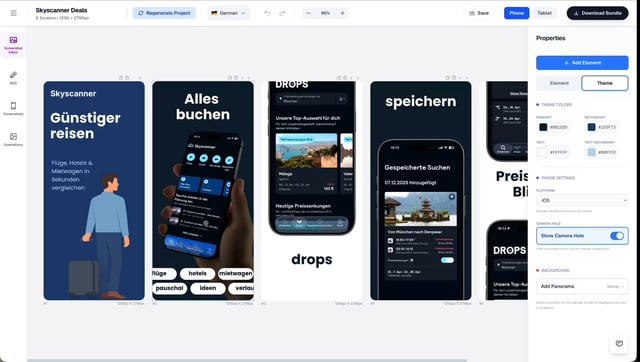Select the speichern screenshot
The height and width of the screenshot is (362, 640).
(421, 191)
